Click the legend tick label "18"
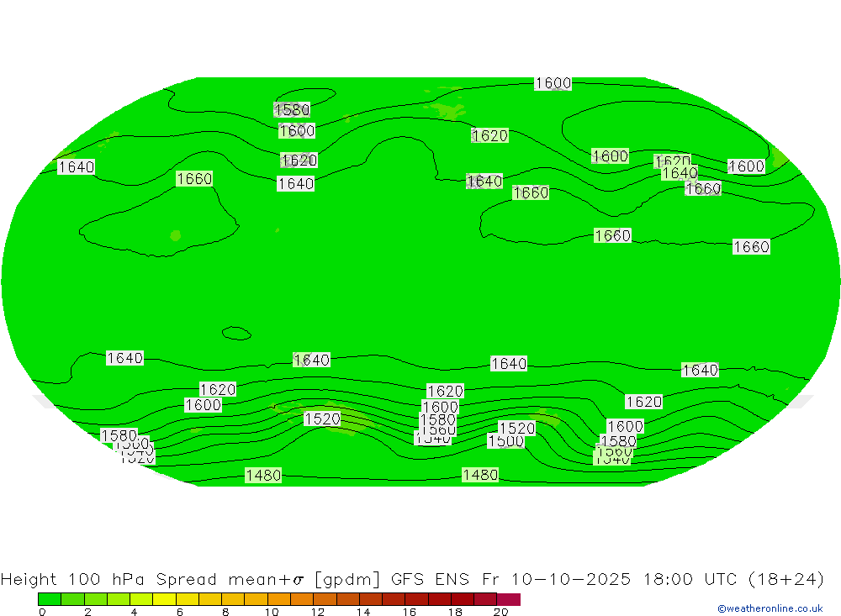Viewport: 841px width, 616px height. click(455, 612)
